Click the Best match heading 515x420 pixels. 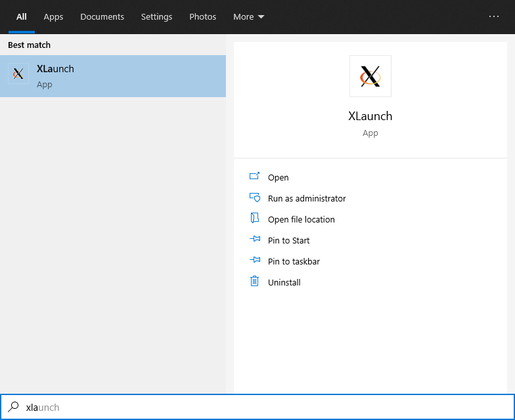click(29, 45)
